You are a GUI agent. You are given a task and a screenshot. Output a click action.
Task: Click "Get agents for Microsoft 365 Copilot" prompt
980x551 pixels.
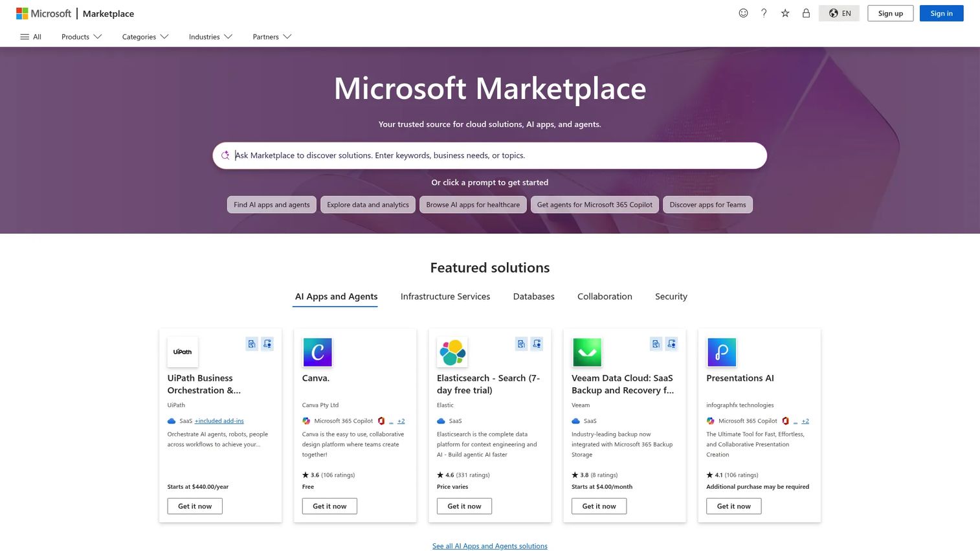point(595,205)
